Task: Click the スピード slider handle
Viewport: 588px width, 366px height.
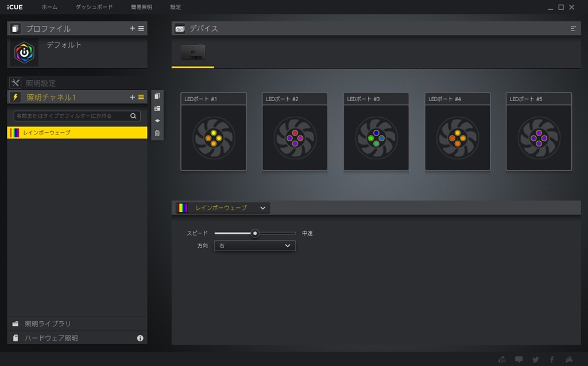Action: click(x=255, y=233)
